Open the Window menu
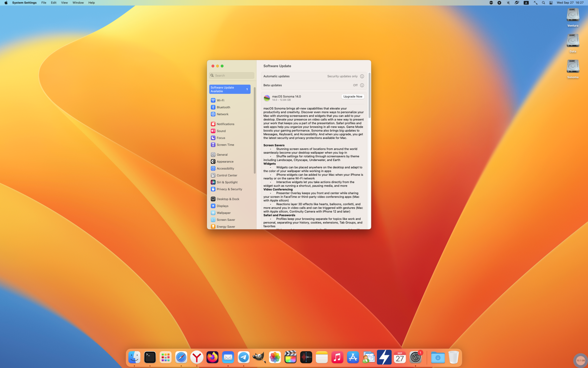Viewport: 588px width, 368px height. click(78, 3)
